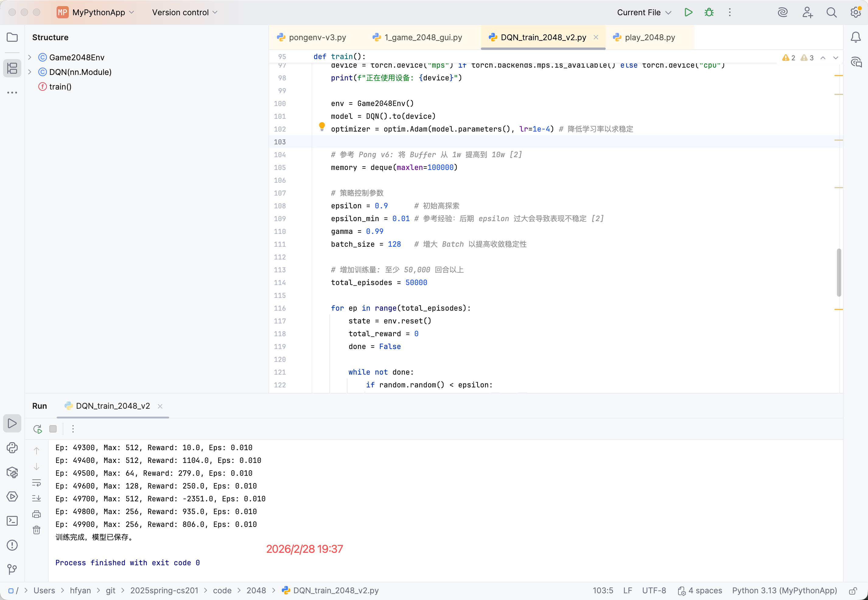The height and width of the screenshot is (600, 868).
Task: Click line number 114 in the gutter
Action: (280, 282)
